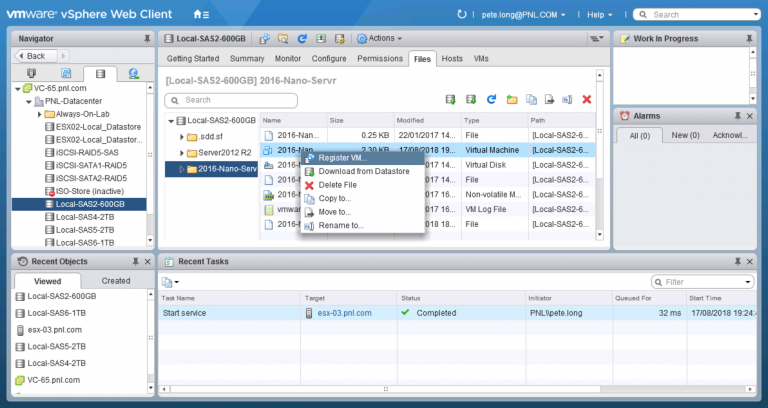The width and height of the screenshot is (768, 408).
Task: Collapse the PNL-Datacenter tree node
Action: [x=29, y=101]
